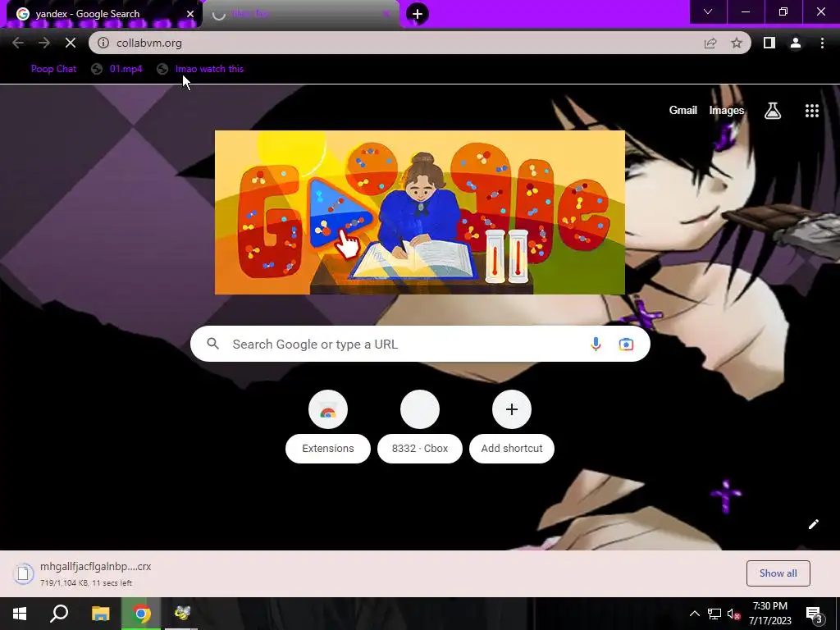Open Gmail link
Viewport: 840px width, 630px height.
(x=683, y=111)
